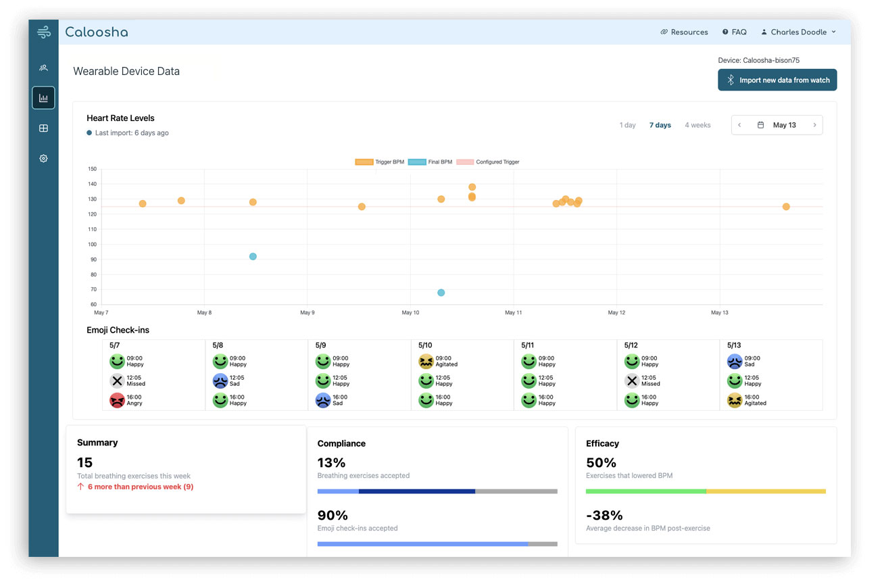Image resolution: width=882 pixels, height=588 pixels.
Task: Click the angry emoji on 5/7
Action: point(117,400)
